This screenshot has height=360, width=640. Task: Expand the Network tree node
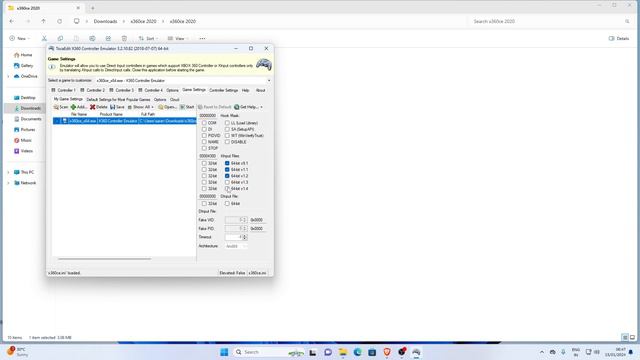[x=8, y=183]
